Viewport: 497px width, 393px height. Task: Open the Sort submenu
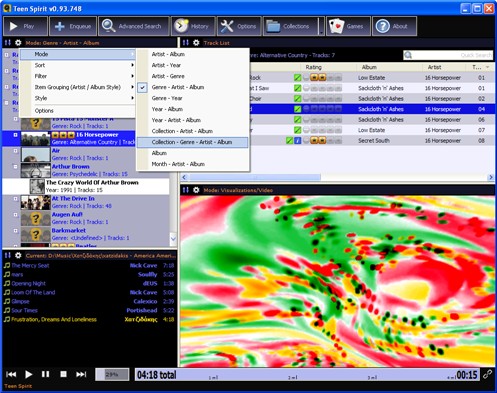coord(78,65)
